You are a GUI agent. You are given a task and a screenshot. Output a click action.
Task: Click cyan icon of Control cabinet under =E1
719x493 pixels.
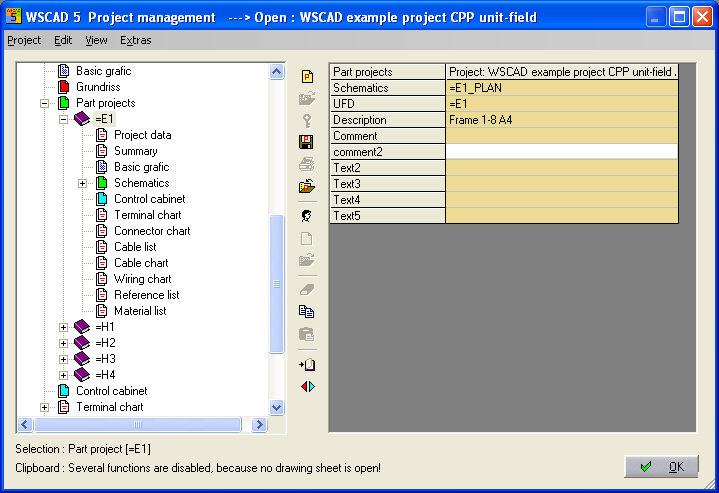click(x=102, y=199)
